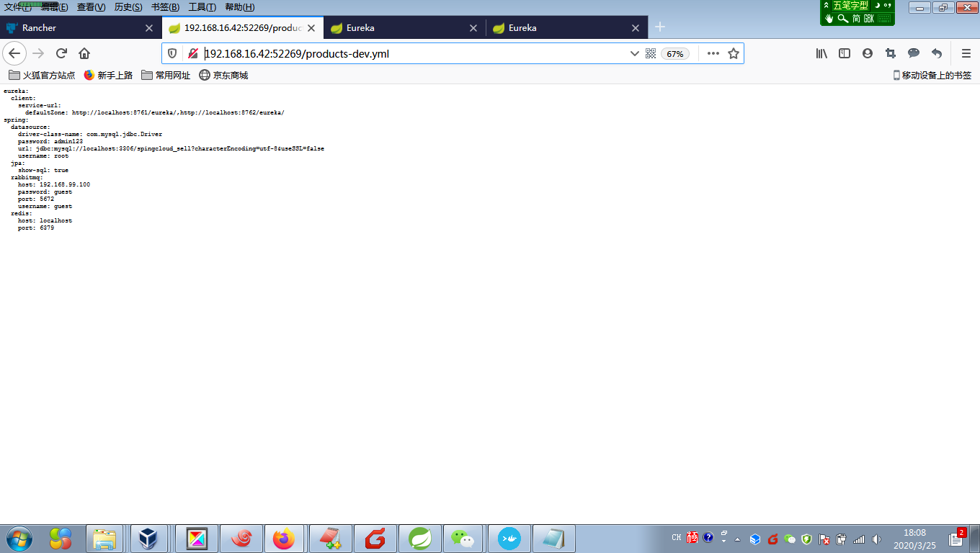Show the insecure connection site information
This screenshot has height=553, width=980.
point(193,53)
